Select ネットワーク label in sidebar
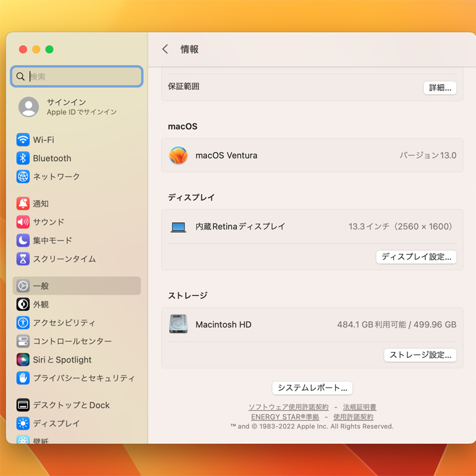476x476 pixels. pos(57,176)
